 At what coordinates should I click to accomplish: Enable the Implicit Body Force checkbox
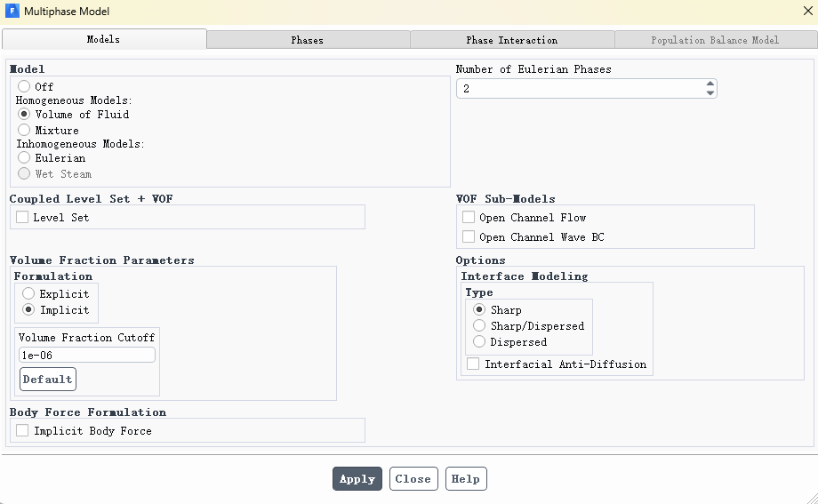22,430
